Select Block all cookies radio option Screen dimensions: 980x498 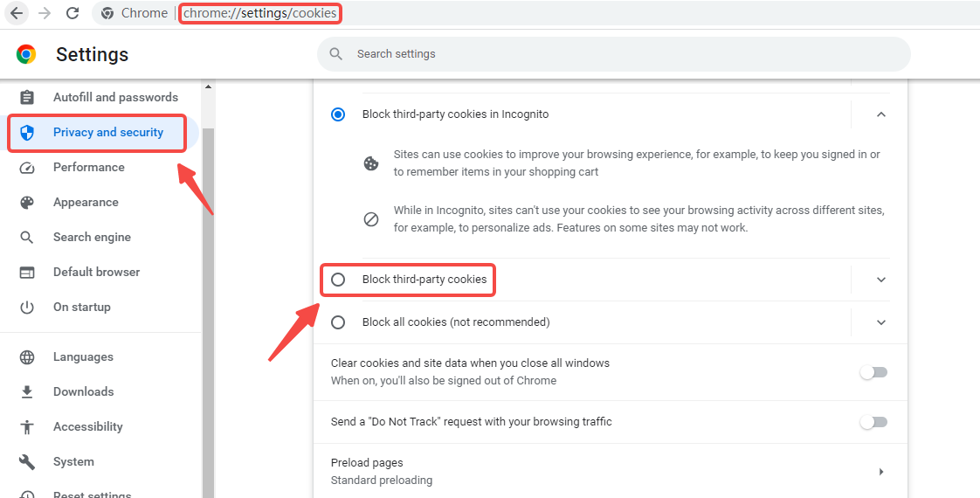(338, 322)
